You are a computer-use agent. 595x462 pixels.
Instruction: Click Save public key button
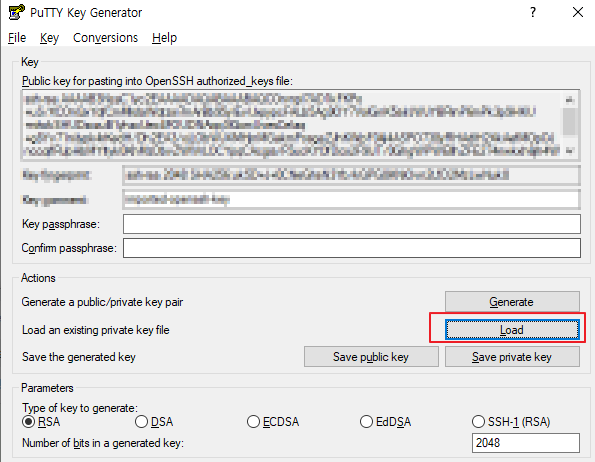(371, 357)
